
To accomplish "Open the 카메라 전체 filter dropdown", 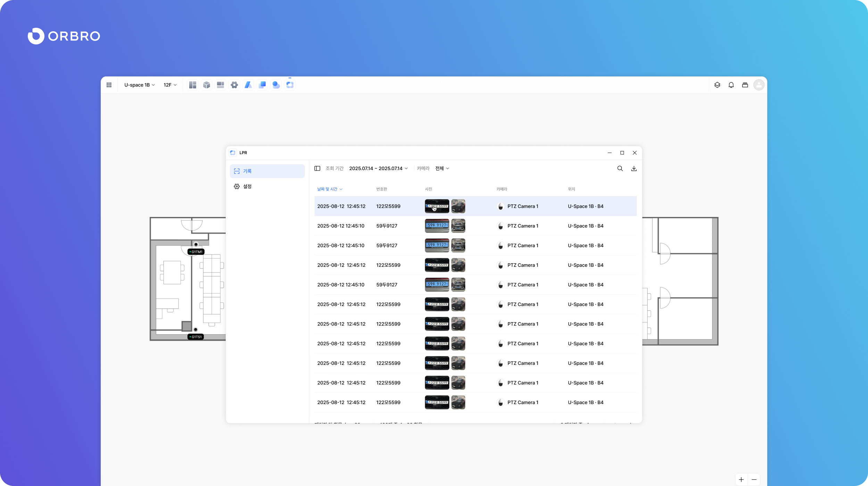I will pyautogui.click(x=442, y=169).
